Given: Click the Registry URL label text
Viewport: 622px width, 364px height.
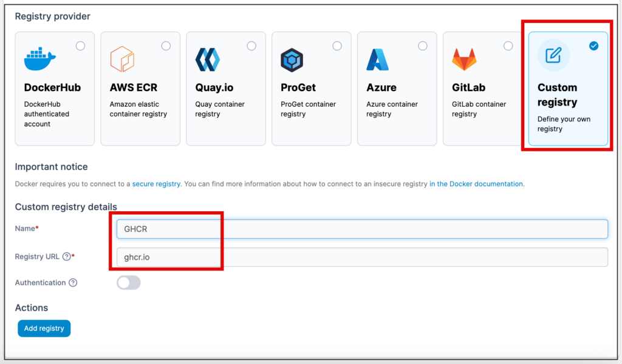Looking at the screenshot, I should (x=37, y=257).
